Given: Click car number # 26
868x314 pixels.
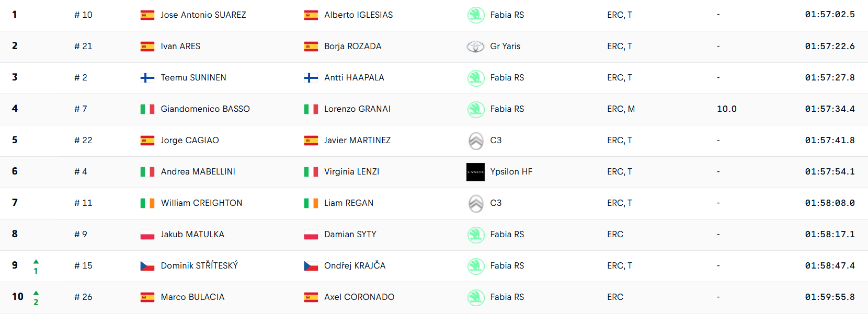Looking at the screenshot, I should pyautogui.click(x=83, y=297).
